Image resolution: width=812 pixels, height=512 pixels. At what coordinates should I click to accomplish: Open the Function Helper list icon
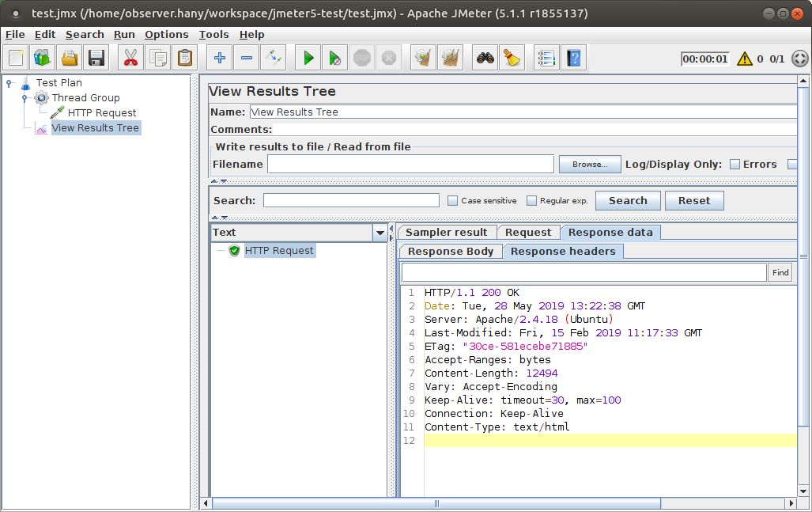point(546,58)
